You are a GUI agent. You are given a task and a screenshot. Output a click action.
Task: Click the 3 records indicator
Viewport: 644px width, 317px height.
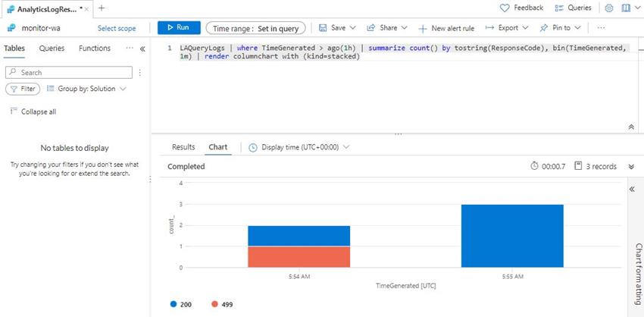point(596,167)
